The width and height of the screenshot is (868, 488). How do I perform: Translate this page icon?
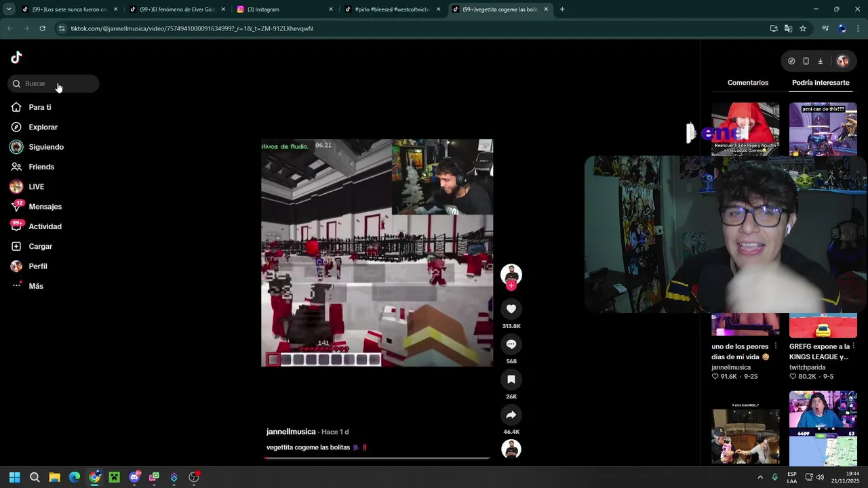click(x=788, y=28)
